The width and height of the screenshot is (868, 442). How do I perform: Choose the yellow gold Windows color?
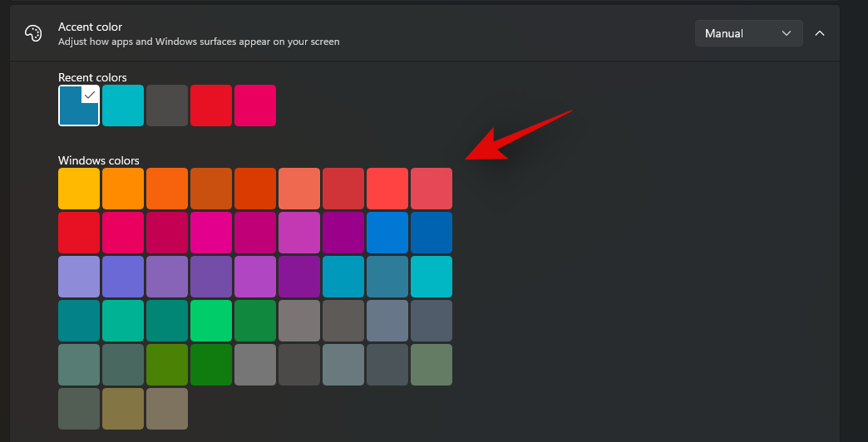point(79,189)
